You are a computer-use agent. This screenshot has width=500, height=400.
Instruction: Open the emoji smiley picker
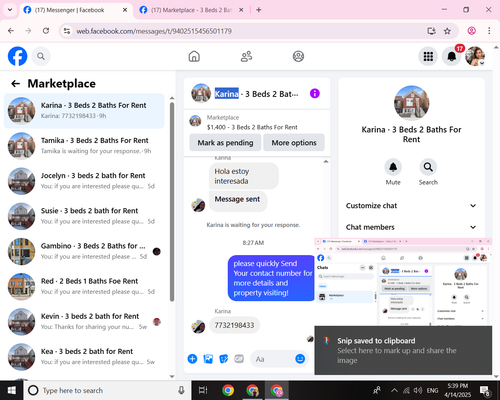[x=300, y=359]
